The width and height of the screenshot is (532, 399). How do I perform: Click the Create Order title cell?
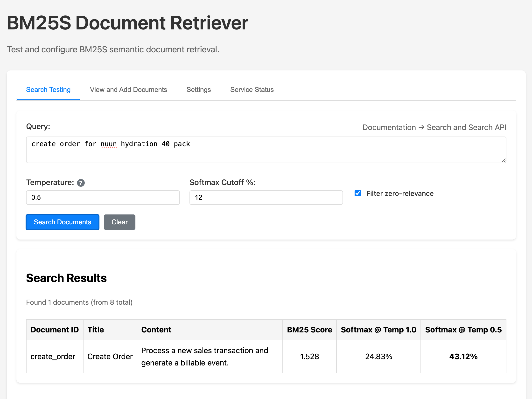click(x=110, y=357)
